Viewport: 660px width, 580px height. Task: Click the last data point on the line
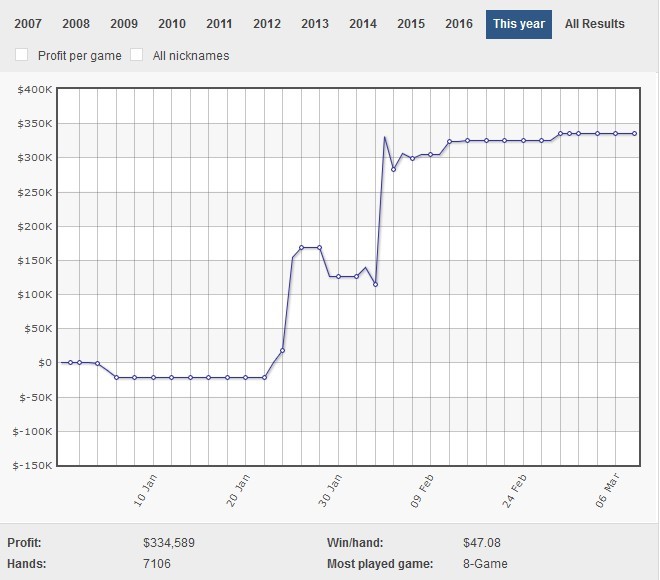pyautogui.click(x=634, y=133)
